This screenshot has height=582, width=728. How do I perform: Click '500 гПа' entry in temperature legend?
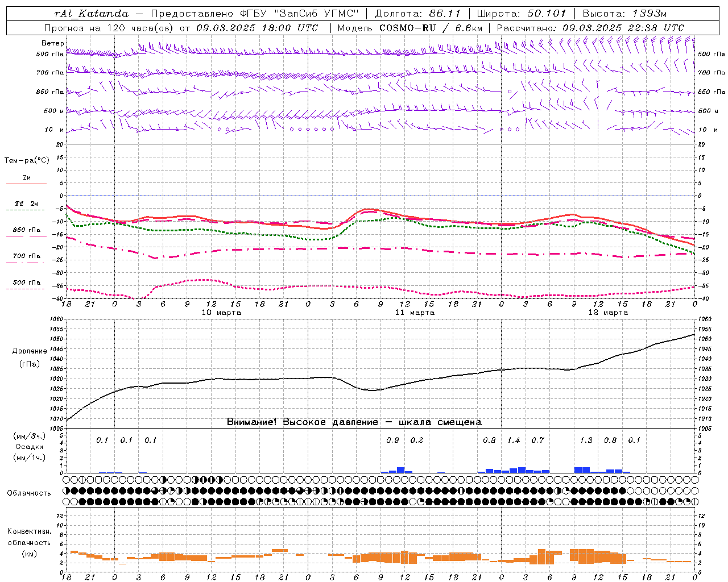(27, 282)
